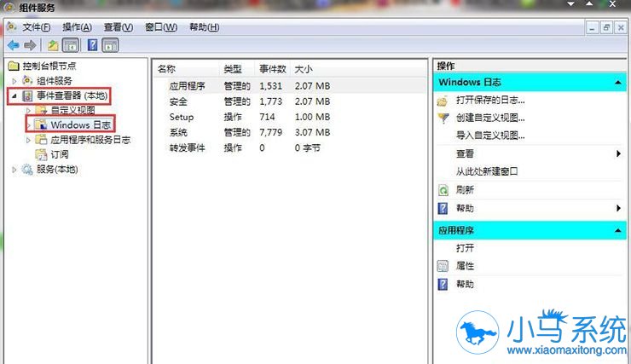Expand the 组件服务 tree node

point(14,81)
